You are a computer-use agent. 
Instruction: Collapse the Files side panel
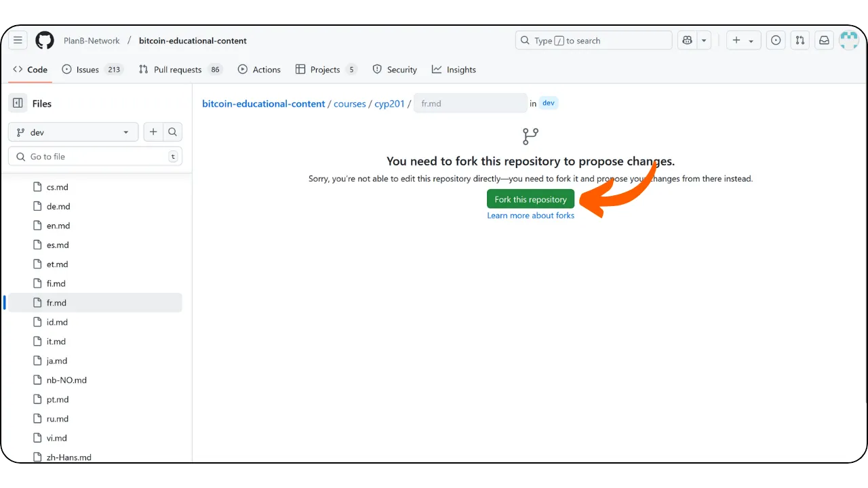tap(18, 104)
